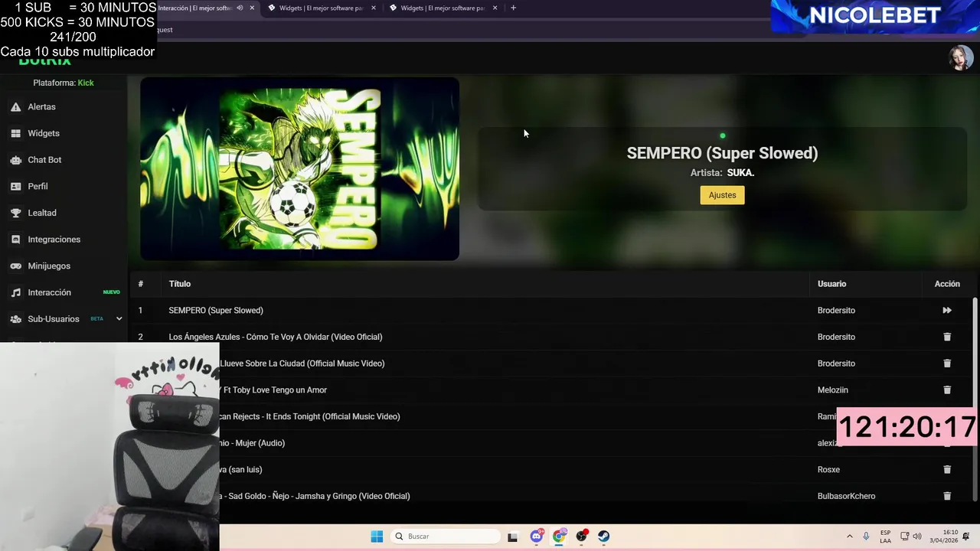This screenshot has width=980, height=551.
Task: Mute the audio on the Interacción tab
Action: pos(240,8)
